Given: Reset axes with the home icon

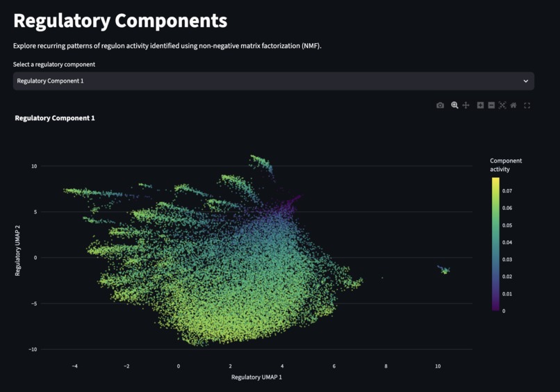Looking at the screenshot, I should (x=513, y=105).
